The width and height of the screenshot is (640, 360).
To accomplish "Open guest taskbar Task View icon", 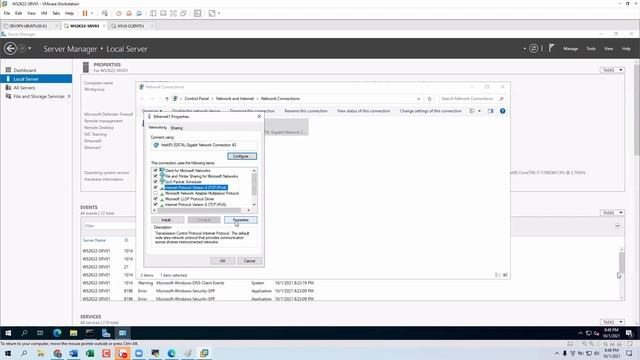I will [x=40, y=333].
